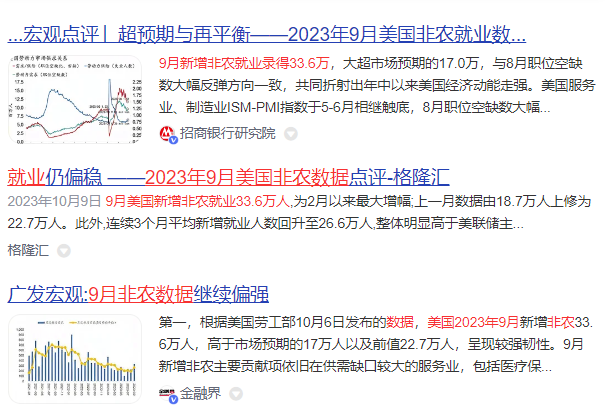The height and width of the screenshot is (417, 615).
Task: Visit the 格隆汇 source name
Action: click(x=28, y=251)
